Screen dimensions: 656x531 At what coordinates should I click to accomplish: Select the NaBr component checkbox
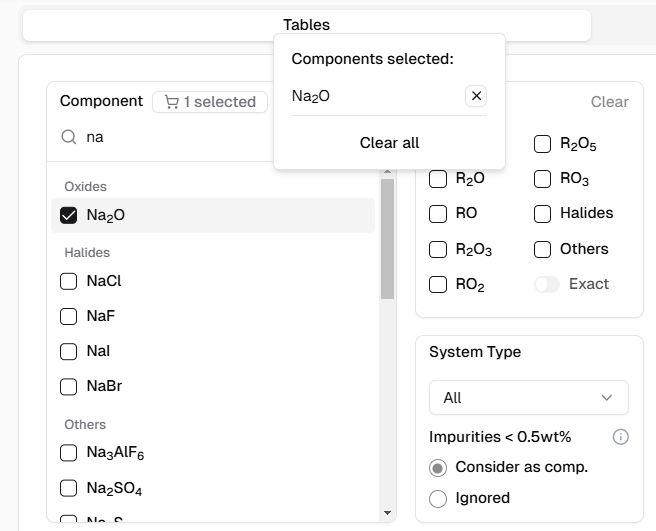pos(69,386)
